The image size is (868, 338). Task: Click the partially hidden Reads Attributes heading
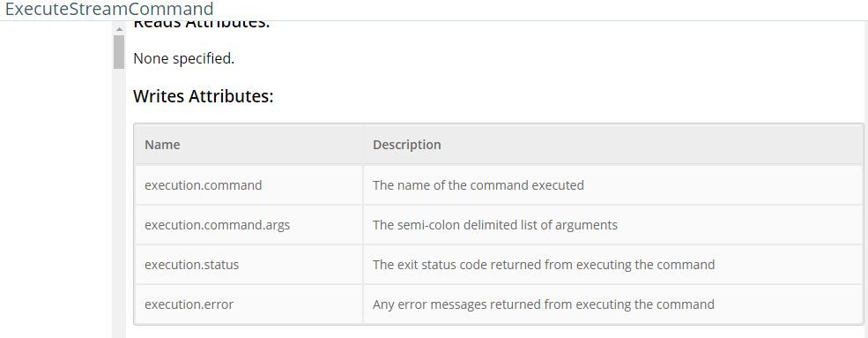tap(202, 25)
